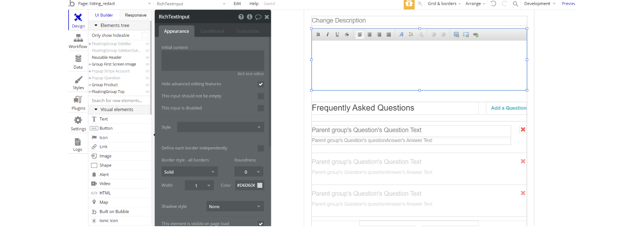Open the Border style Solid dropdown
Viewport: 644px width, 229px height.
(189, 172)
